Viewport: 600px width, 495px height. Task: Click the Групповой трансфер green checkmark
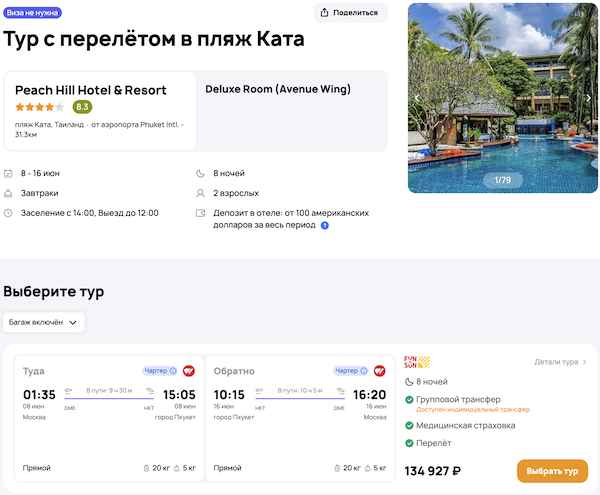(409, 400)
